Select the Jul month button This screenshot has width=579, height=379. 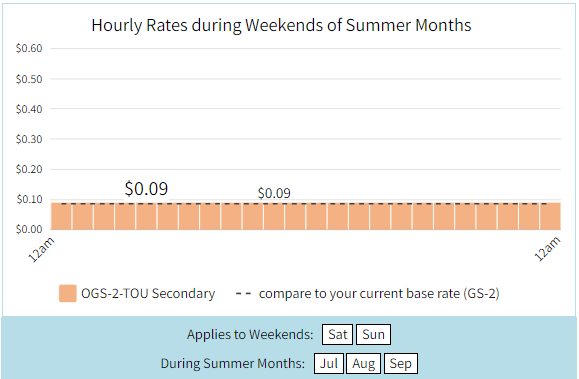coord(329,363)
